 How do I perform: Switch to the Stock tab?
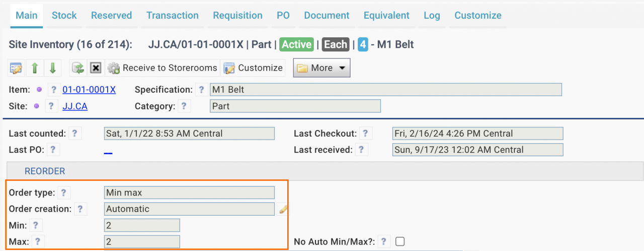pyautogui.click(x=64, y=16)
